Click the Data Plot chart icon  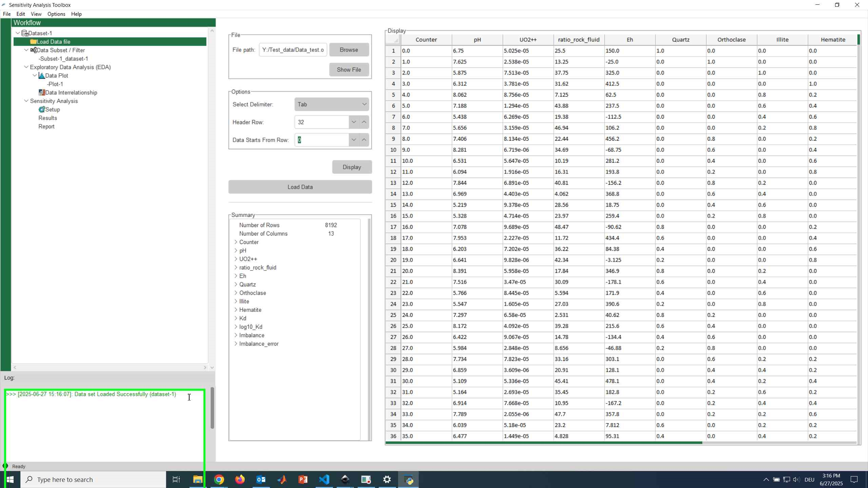[42, 76]
